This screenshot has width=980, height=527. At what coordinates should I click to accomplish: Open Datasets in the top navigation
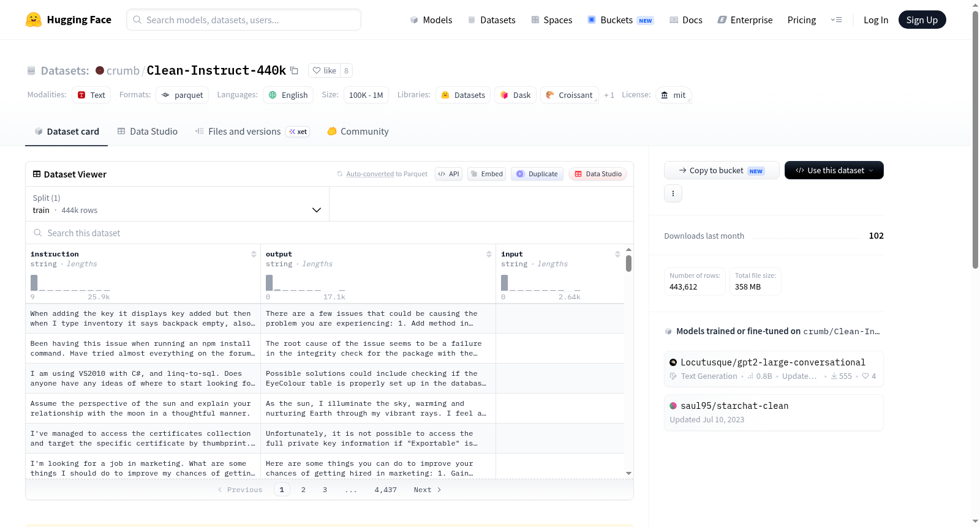491,20
